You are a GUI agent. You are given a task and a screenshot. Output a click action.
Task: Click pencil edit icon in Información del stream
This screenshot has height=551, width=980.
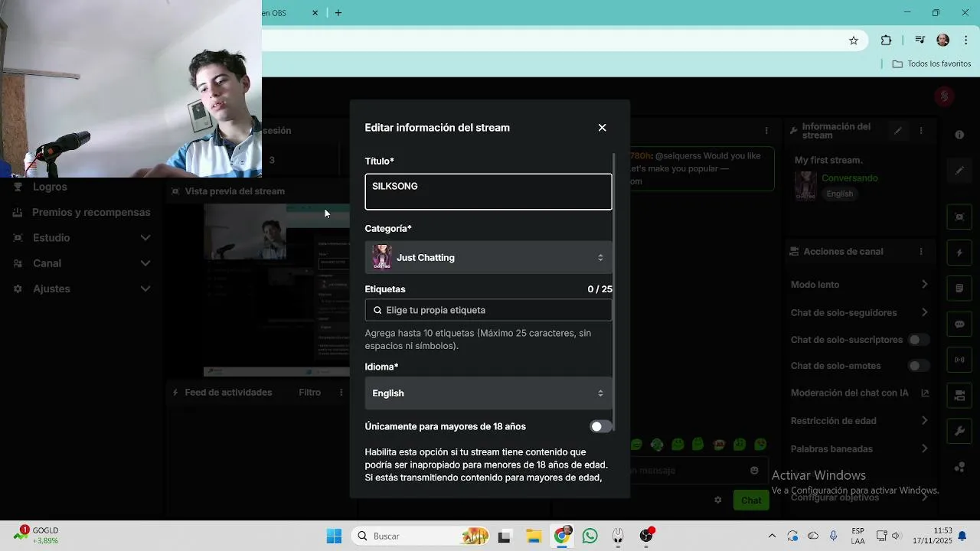point(898,131)
